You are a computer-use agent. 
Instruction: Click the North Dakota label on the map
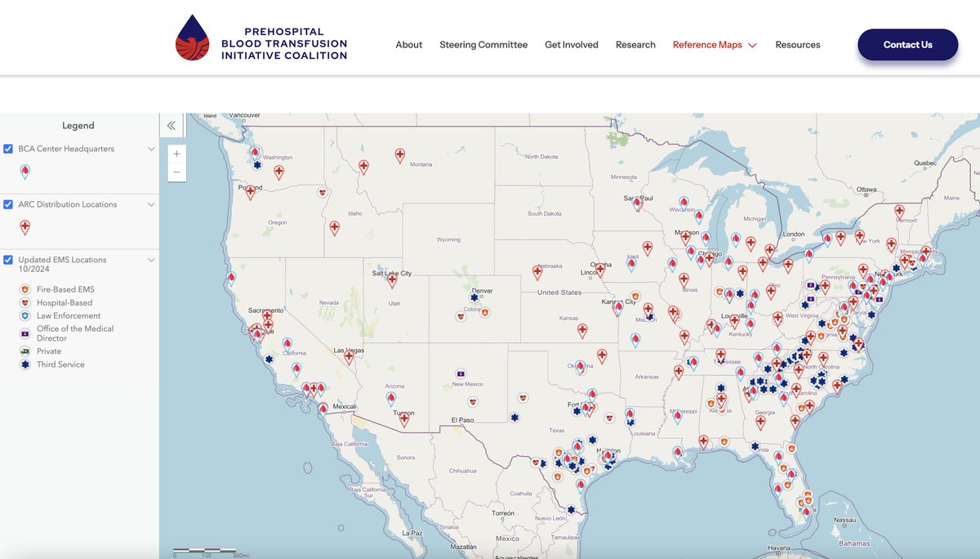[x=541, y=157]
